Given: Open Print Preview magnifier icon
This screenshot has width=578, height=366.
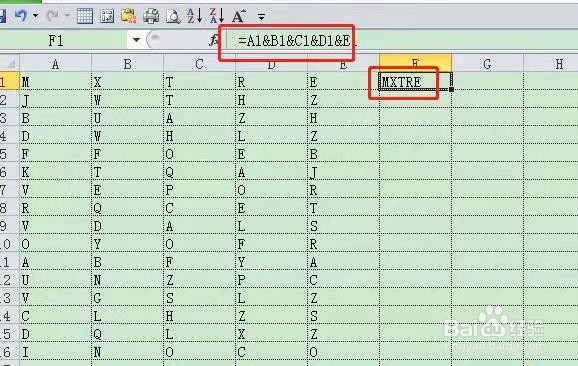Looking at the screenshot, I should click(173, 16).
